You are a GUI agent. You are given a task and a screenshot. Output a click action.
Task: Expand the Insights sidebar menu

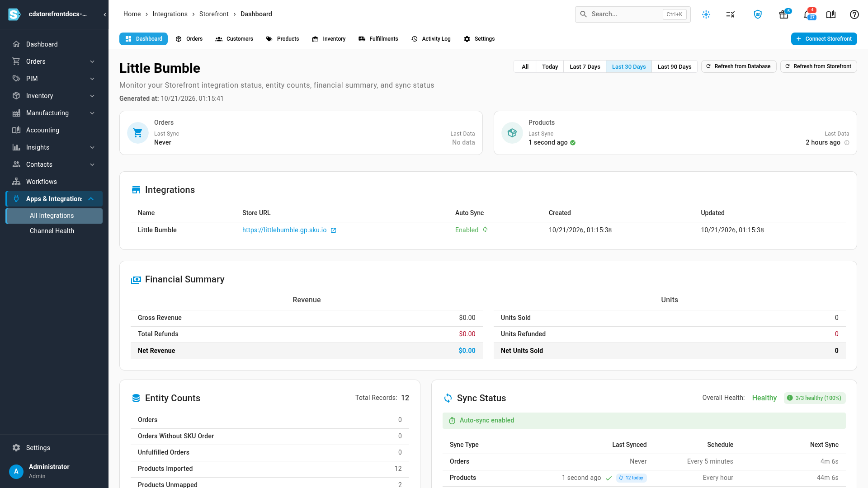pos(54,147)
